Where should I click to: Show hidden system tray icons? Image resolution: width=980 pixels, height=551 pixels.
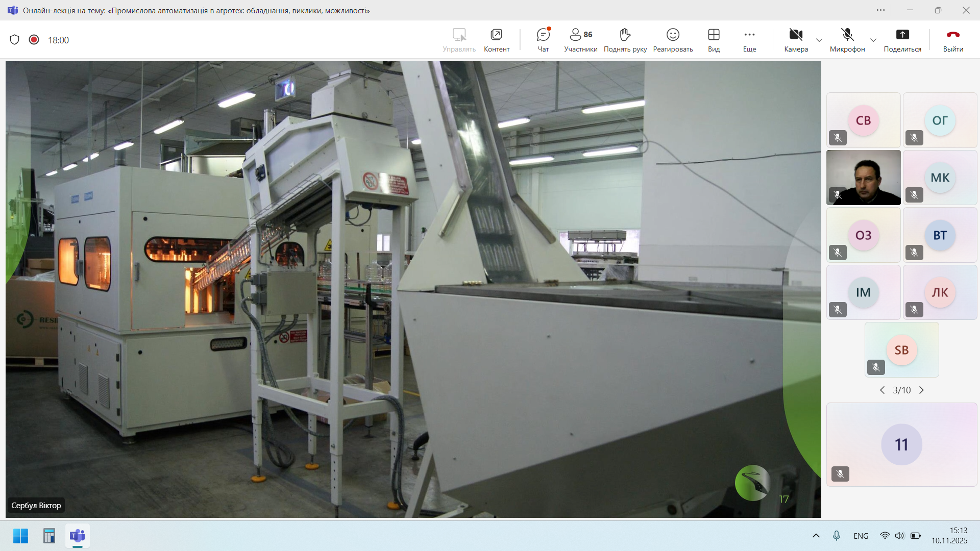(x=816, y=536)
